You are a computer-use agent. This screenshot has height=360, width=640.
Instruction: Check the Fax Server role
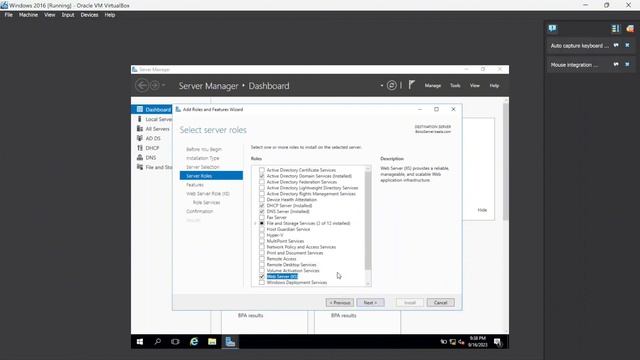point(262,217)
